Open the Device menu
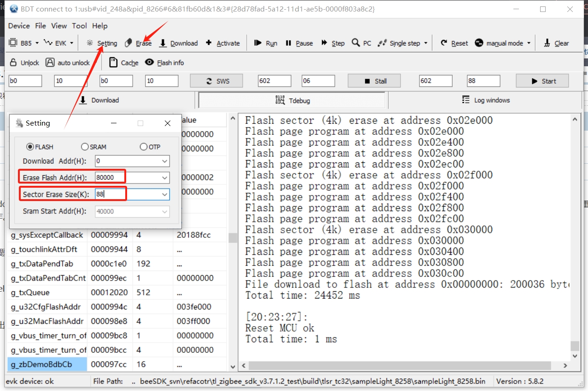 (x=19, y=26)
